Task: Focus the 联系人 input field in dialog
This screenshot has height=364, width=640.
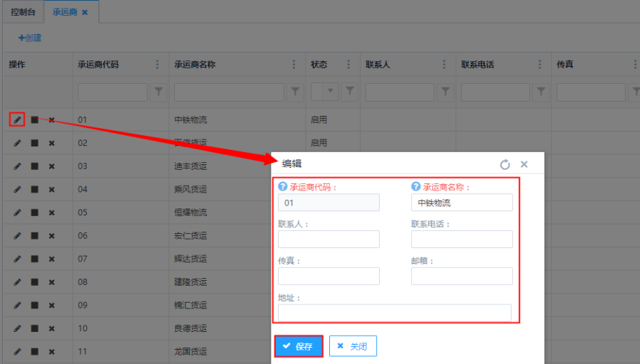Action: tap(329, 239)
